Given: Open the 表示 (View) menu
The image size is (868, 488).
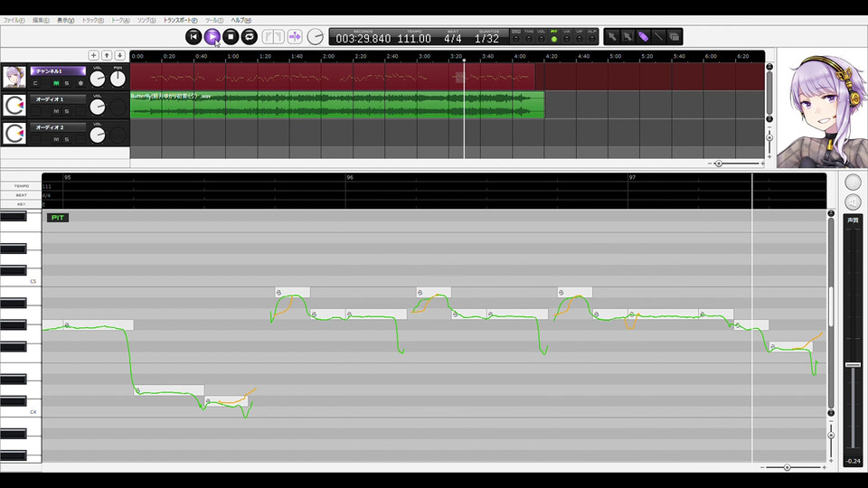Looking at the screenshot, I should pyautogui.click(x=65, y=21).
